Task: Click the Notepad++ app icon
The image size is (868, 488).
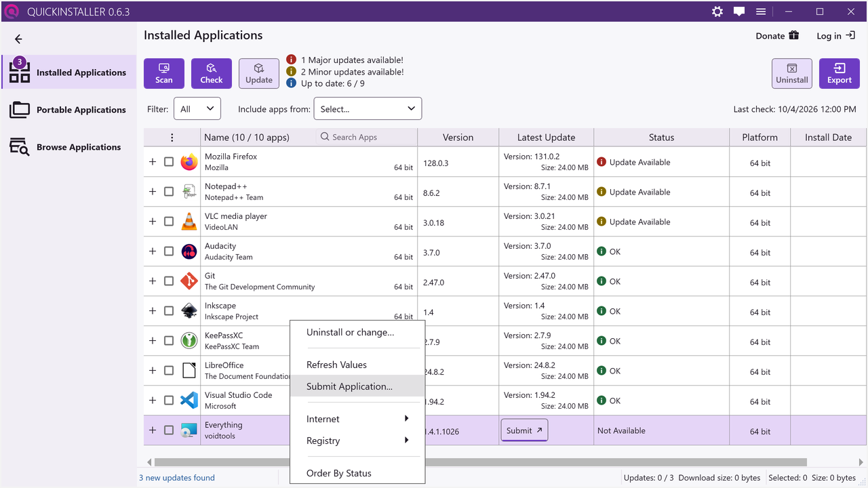Action: [x=189, y=192]
